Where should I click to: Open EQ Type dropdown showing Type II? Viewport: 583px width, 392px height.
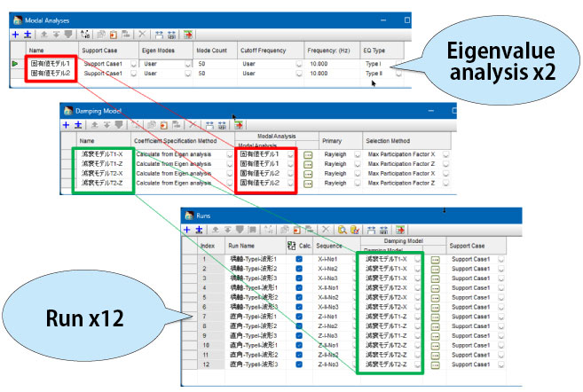pos(398,74)
